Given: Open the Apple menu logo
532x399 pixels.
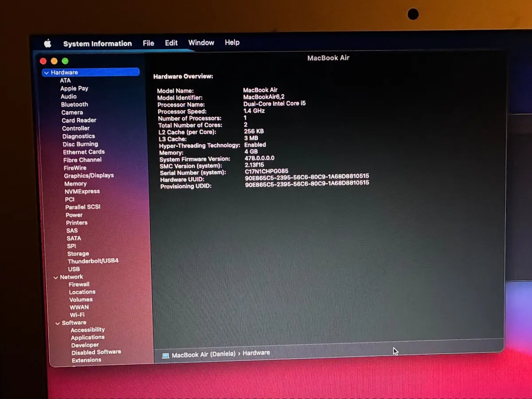Looking at the screenshot, I should pyautogui.click(x=47, y=43).
